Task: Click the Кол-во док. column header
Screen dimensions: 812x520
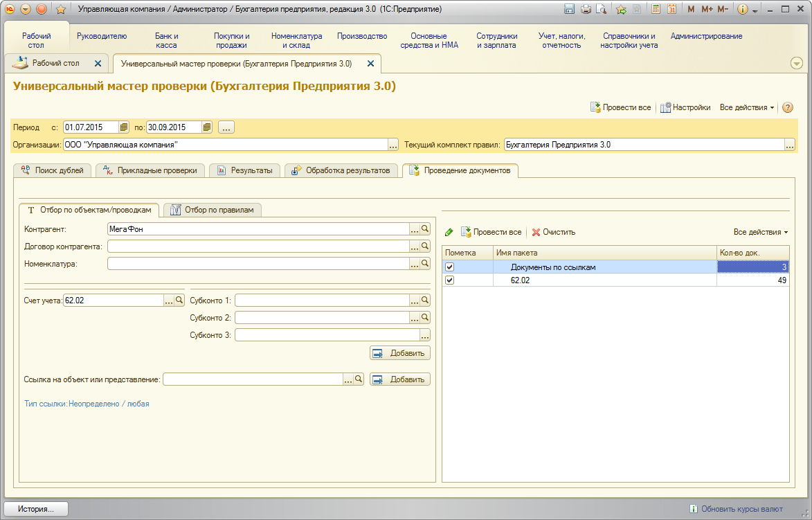Action: tap(753, 253)
